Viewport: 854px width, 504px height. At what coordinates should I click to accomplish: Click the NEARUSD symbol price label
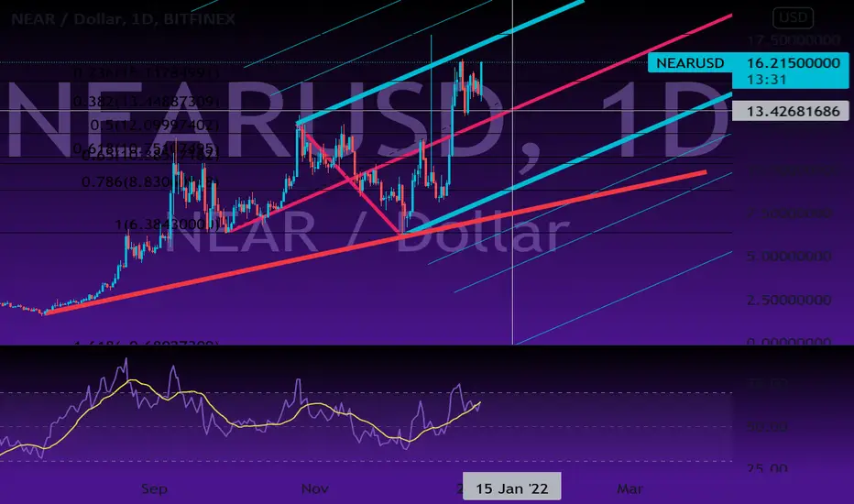click(690, 63)
